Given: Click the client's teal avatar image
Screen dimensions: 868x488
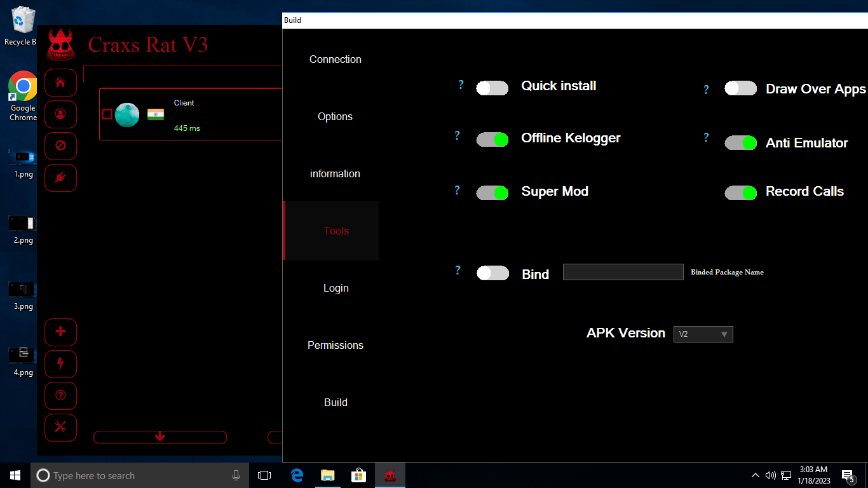Looking at the screenshot, I should [127, 115].
